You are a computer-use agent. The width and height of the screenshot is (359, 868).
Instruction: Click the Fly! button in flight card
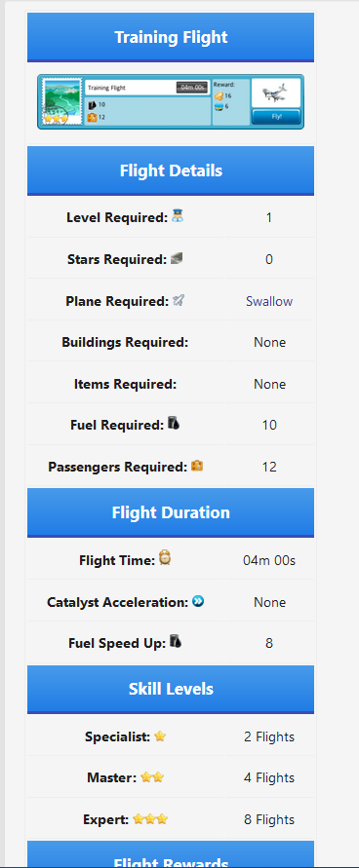[x=276, y=117]
